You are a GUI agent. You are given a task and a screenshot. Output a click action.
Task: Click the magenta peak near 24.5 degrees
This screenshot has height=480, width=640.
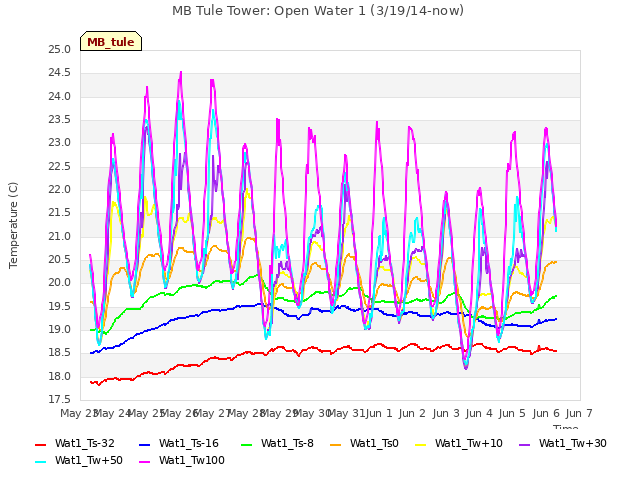pyautogui.click(x=181, y=73)
